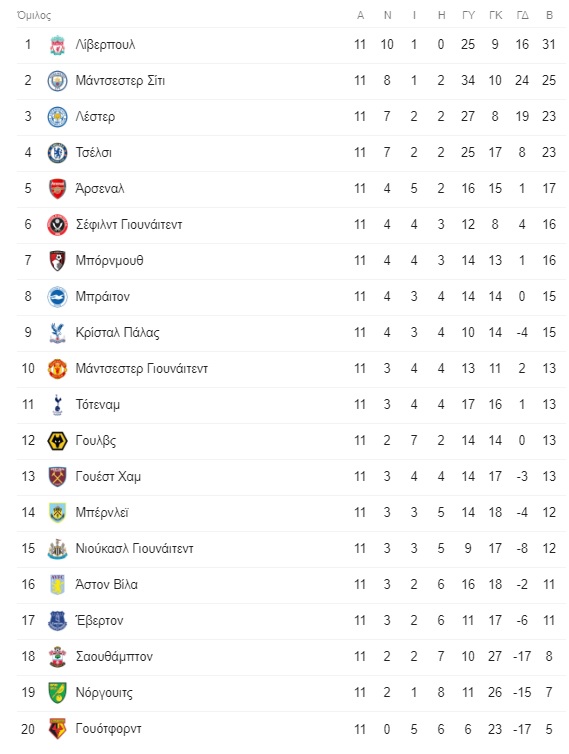The image size is (569, 754).
Task: Click the Manchester United crest icon
Action: tap(57, 369)
